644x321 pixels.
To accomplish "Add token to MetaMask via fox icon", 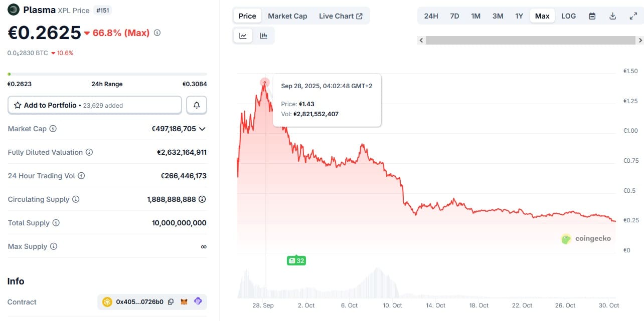I will point(184,301).
